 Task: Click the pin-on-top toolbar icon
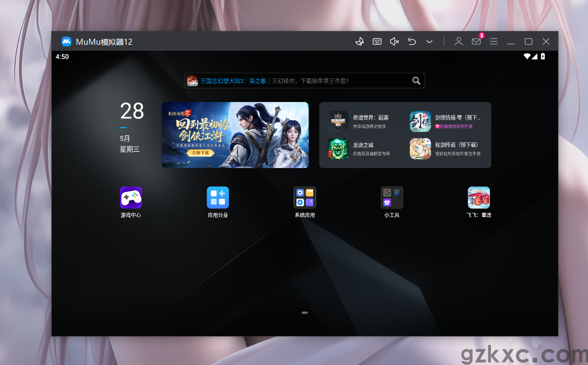[360, 41]
